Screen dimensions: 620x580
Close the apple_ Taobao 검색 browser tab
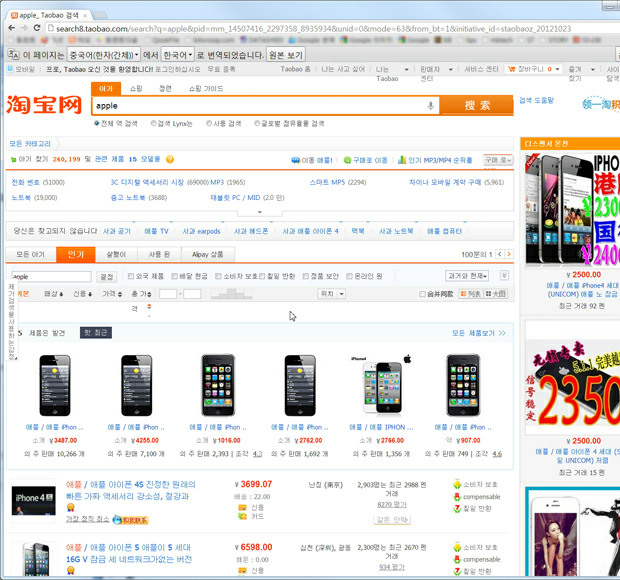click(x=85, y=15)
